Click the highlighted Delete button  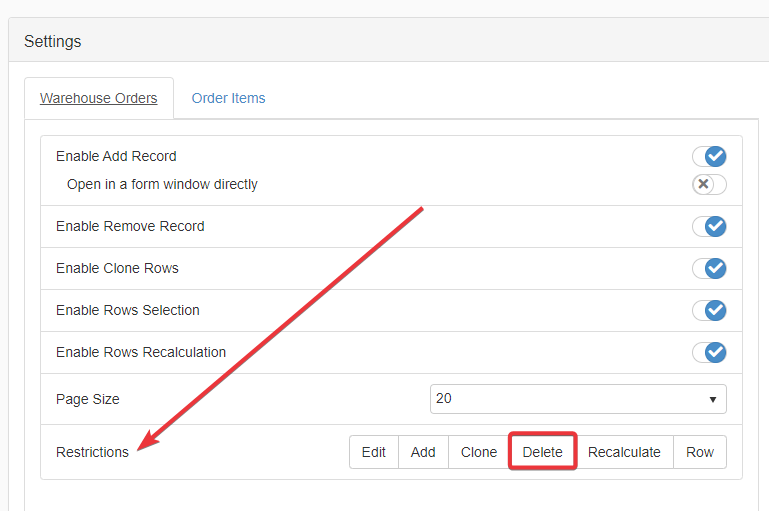tap(543, 452)
